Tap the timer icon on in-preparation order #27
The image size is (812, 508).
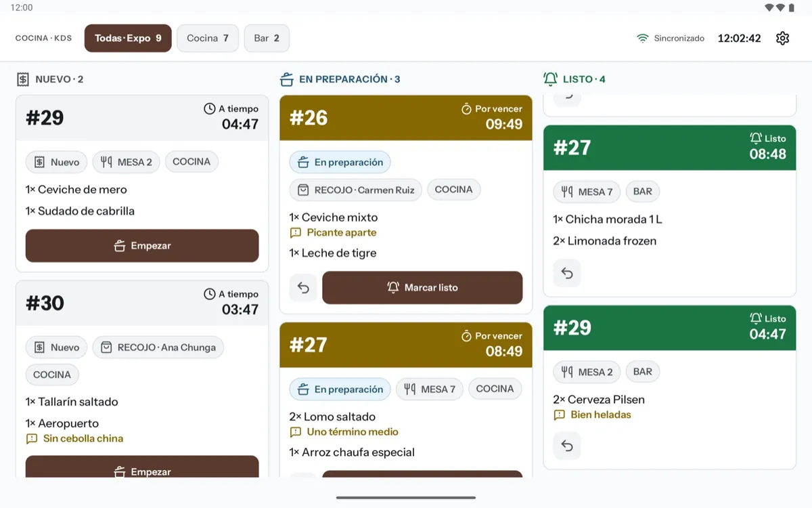pyautogui.click(x=466, y=336)
